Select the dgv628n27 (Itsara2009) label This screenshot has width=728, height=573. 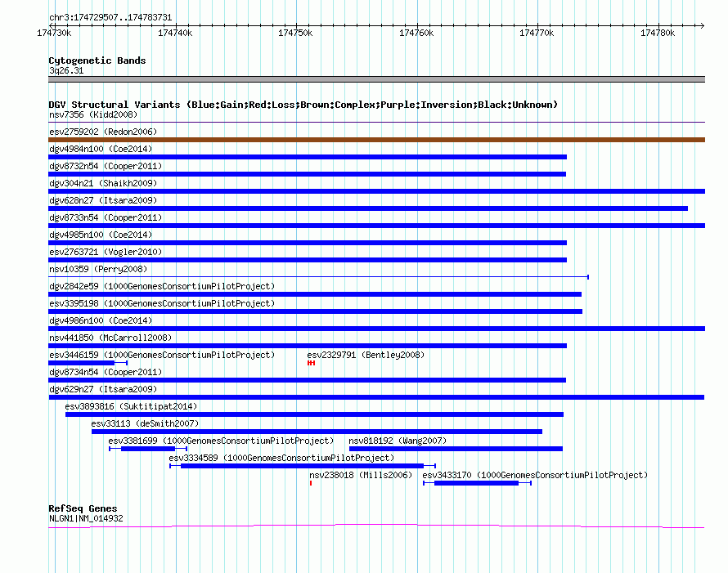[x=103, y=200]
